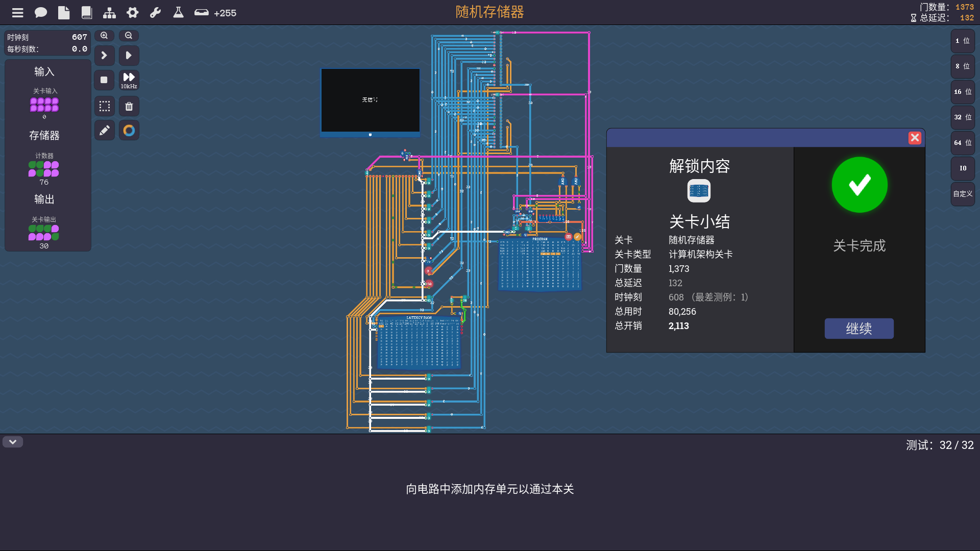Open the settings gear icon
The height and width of the screenshot is (551, 980).
tap(133, 13)
